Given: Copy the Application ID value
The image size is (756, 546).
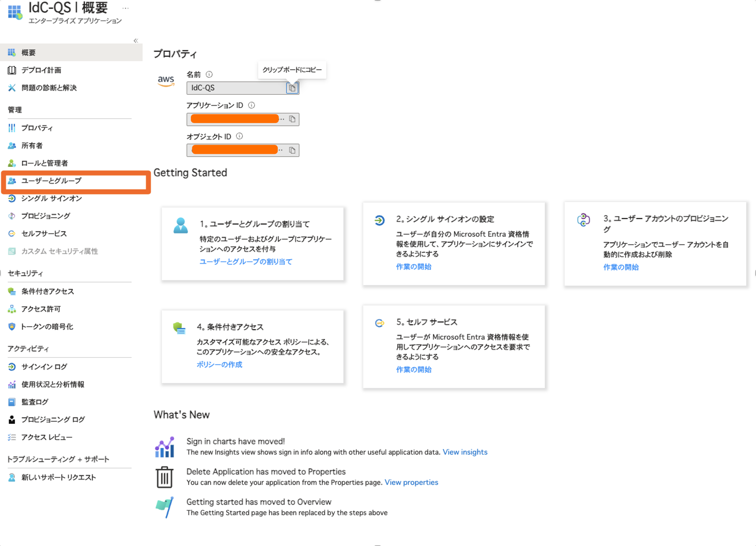Looking at the screenshot, I should (292, 119).
